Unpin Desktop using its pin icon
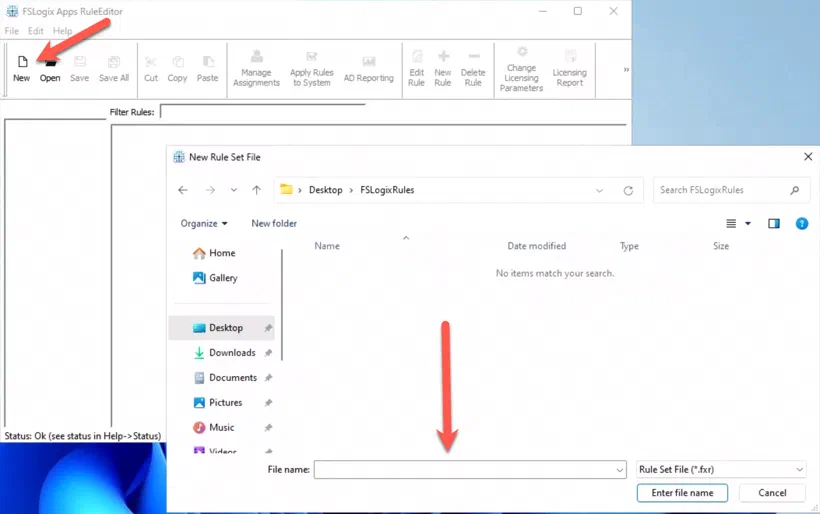 point(268,328)
